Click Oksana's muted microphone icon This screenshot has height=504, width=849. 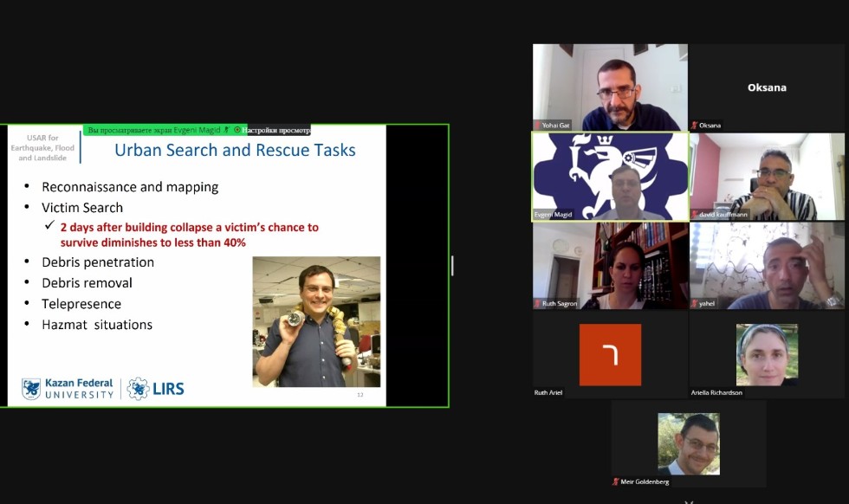[x=694, y=126]
